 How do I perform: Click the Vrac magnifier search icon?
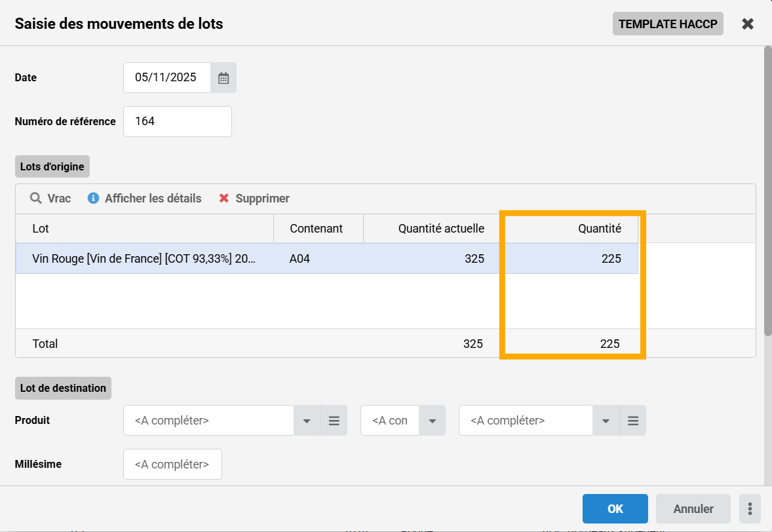tap(36, 198)
